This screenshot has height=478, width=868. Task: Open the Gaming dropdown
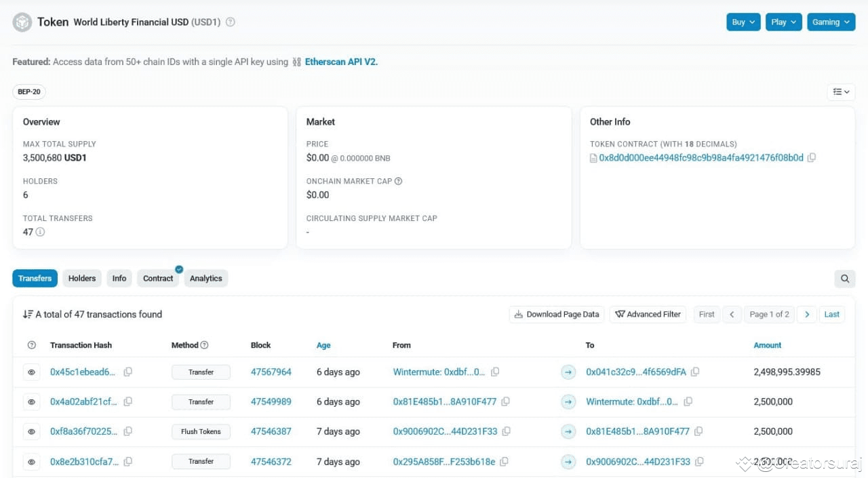(831, 22)
